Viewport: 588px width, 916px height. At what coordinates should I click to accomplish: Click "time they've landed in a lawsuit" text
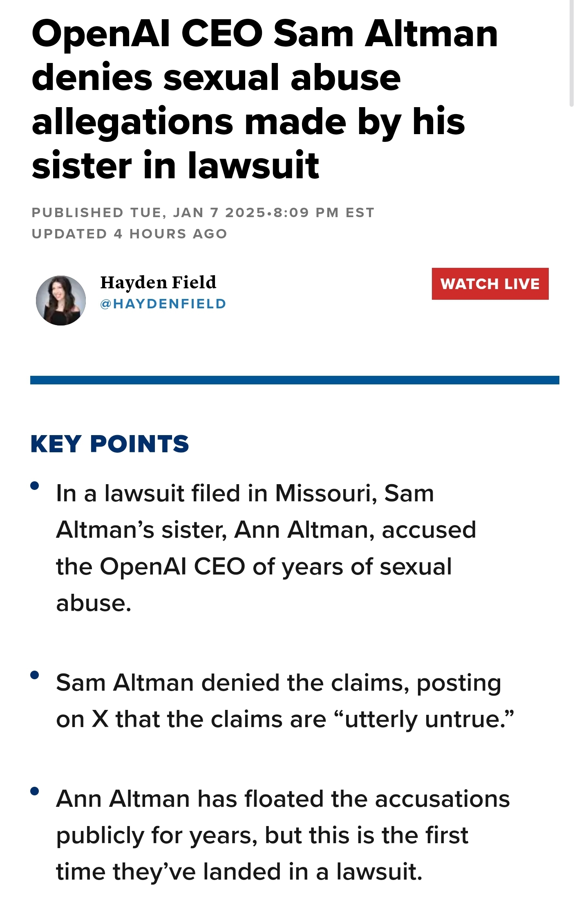(239, 871)
